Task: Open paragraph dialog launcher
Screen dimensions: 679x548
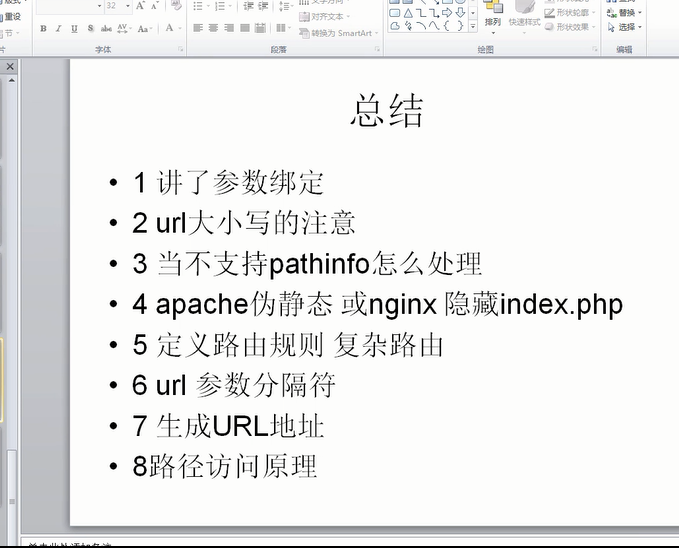Action: click(x=377, y=49)
